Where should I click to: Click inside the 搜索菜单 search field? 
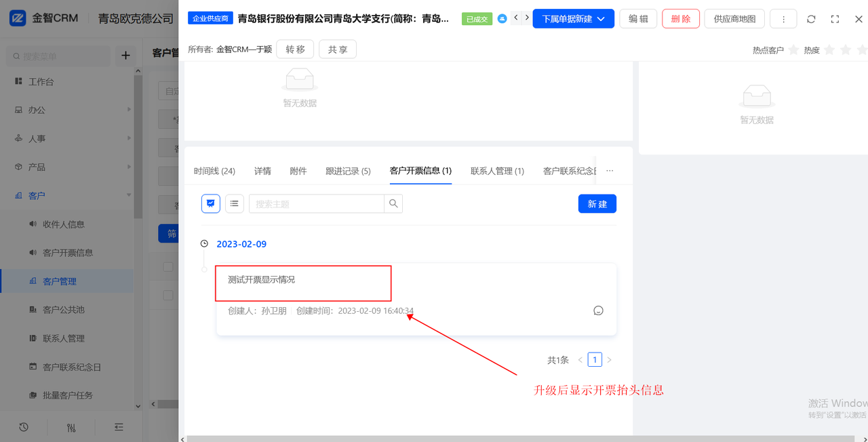tap(58, 56)
